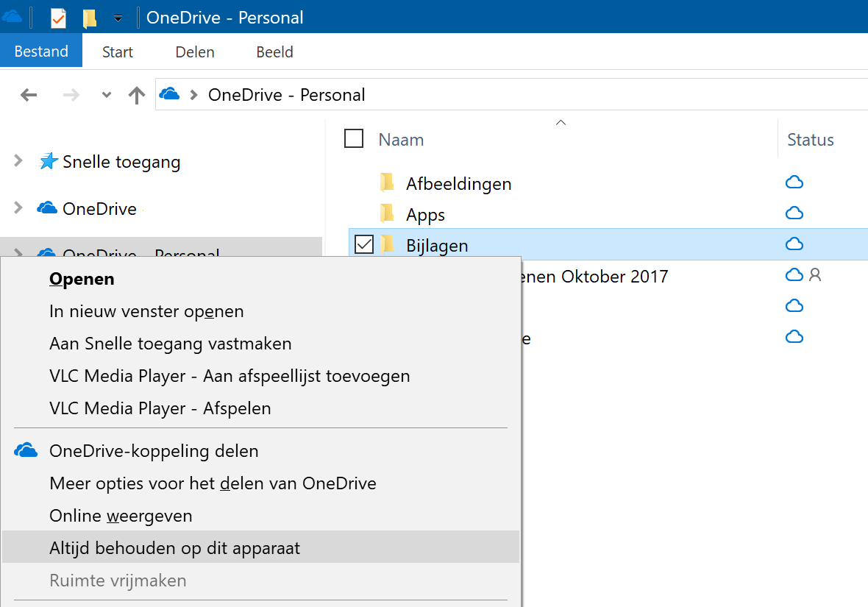Expand the OneDrive tree node
The image size is (868, 607).
(x=18, y=207)
